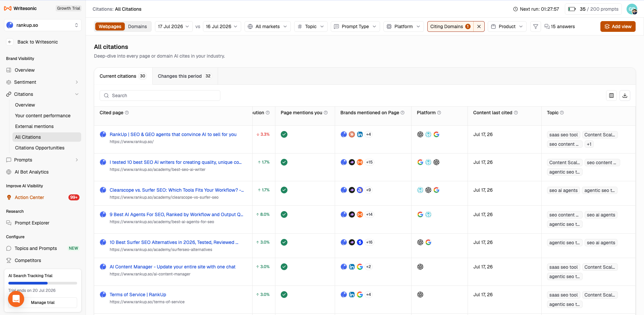This screenshot has width=644, height=315.
Task: Open Prompt Explorer in sidebar
Action: [x=32, y=223]
